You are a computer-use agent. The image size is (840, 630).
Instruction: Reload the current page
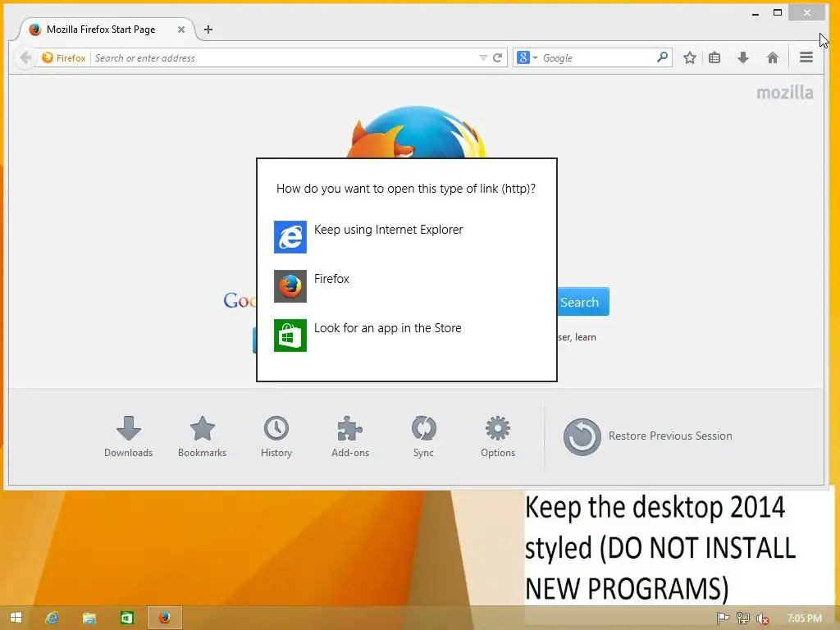point(498,57)
